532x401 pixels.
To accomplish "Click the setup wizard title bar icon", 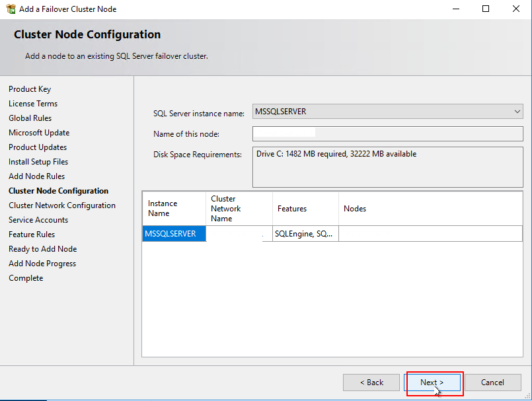I will tap(11, 9).
